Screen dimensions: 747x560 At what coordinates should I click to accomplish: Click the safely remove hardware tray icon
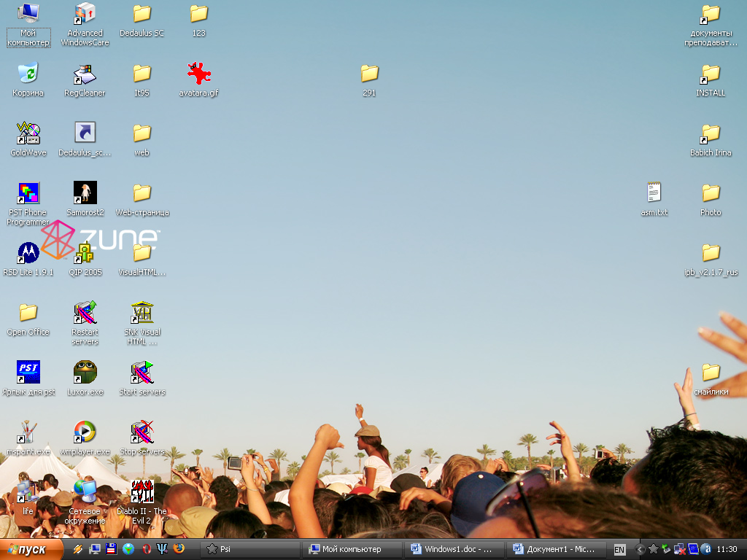pos(667,550)
